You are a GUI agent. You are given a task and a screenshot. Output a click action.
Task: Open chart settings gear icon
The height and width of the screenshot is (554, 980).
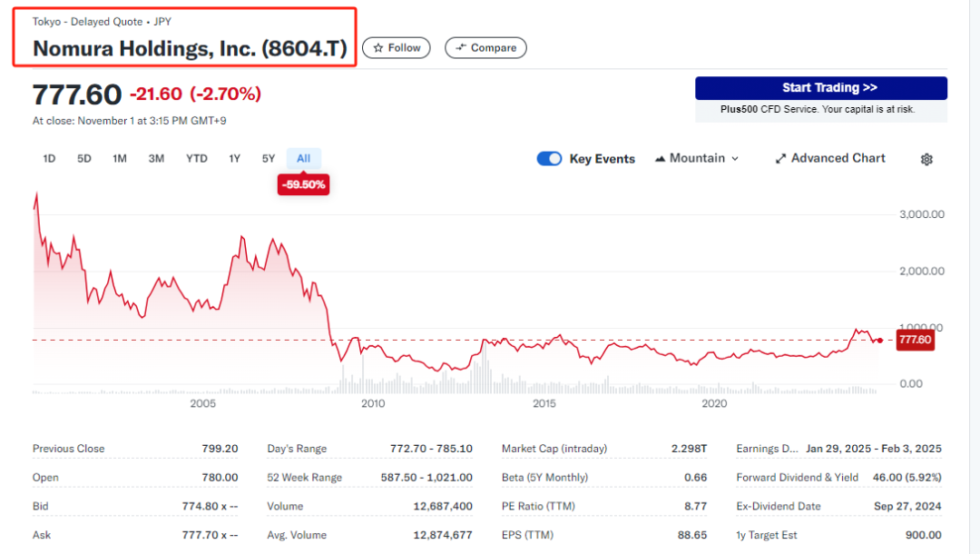(x=926, y=160)
